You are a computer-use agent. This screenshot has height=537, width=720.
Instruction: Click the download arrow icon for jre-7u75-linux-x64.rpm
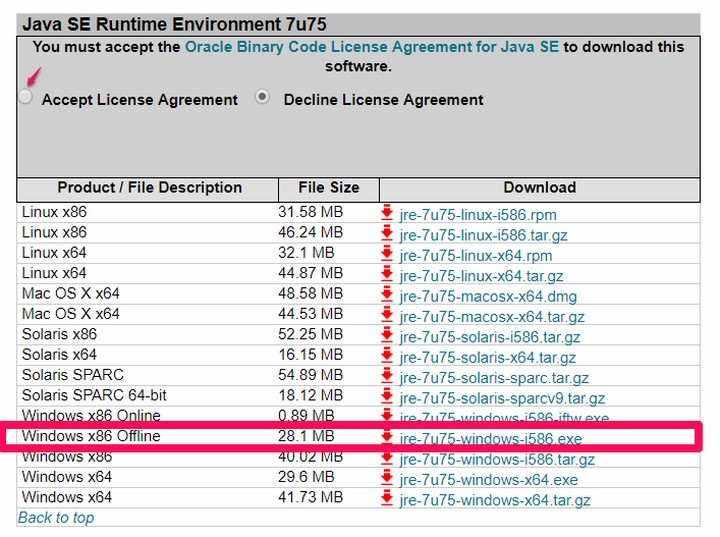[387, 255]
